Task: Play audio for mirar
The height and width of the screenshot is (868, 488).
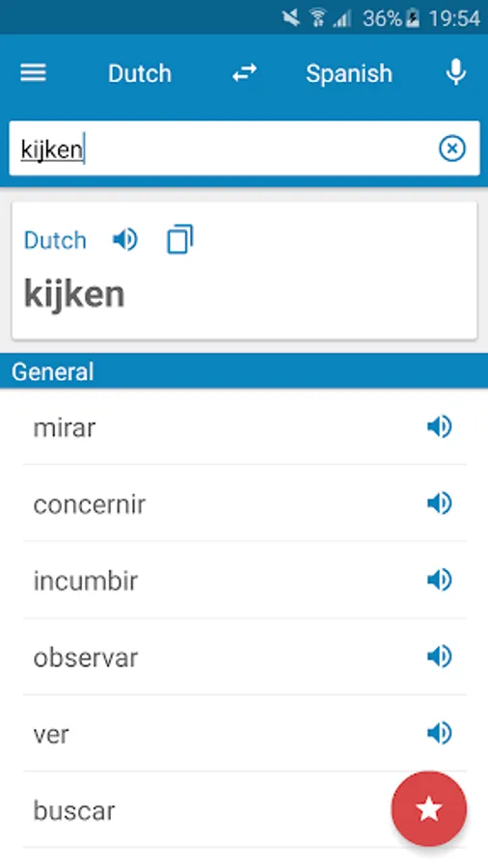Action: (440, 427)
